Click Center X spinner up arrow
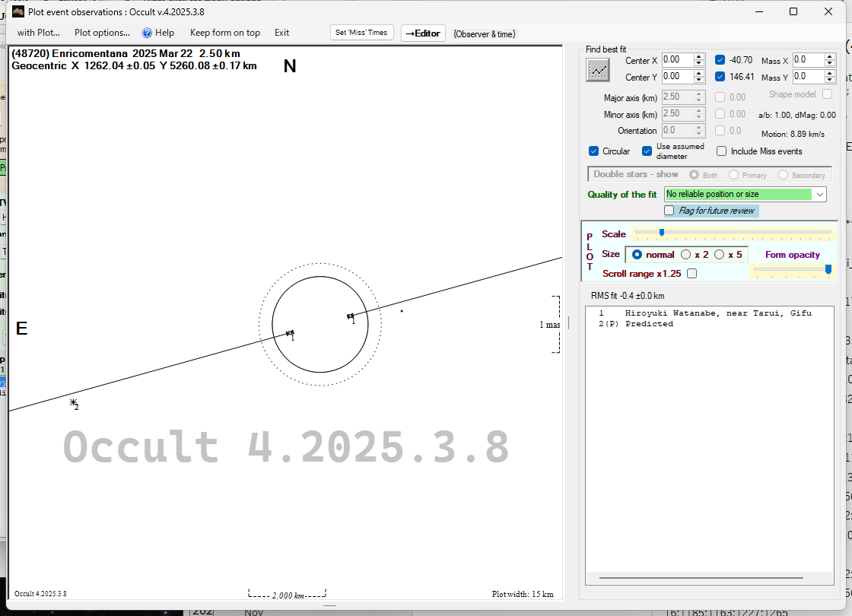Screen dimensions: 852x616 (699, 57)
